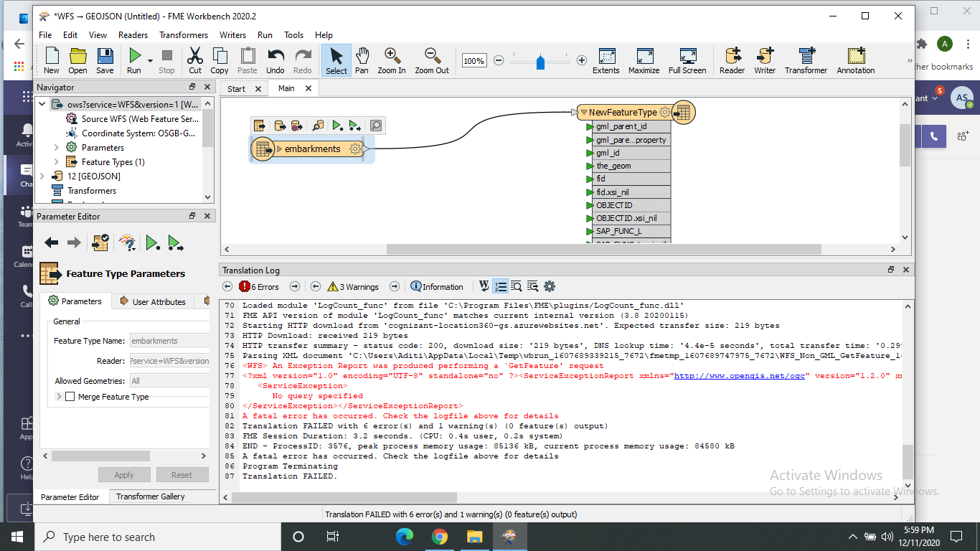
Task: Expand the Merge Feature Type section
Action: [59, 397]
